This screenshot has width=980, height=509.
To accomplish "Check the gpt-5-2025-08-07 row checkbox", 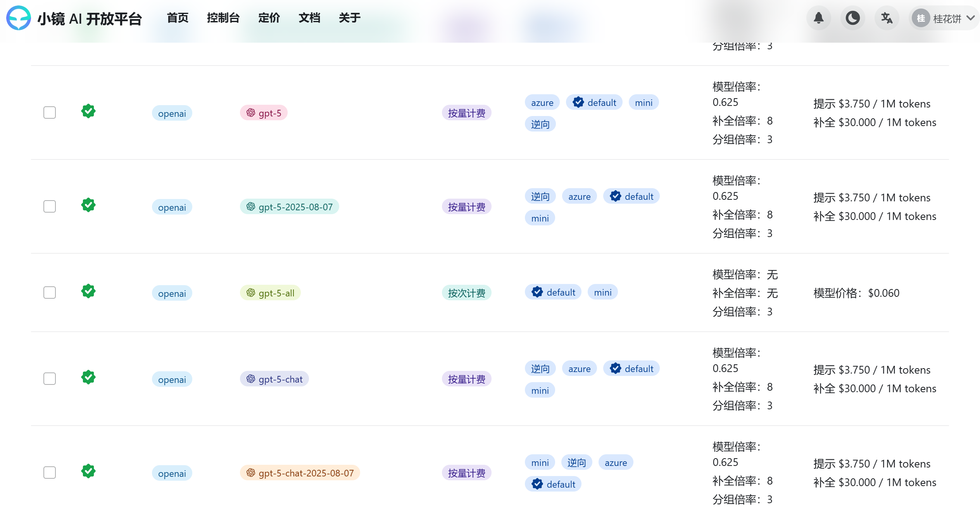I will (50, 206).
